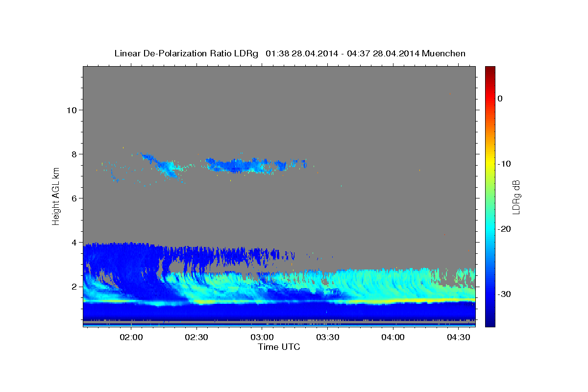Click the 'LDRg dB' colorbar label
588x392 pixels.
[515, 196]
